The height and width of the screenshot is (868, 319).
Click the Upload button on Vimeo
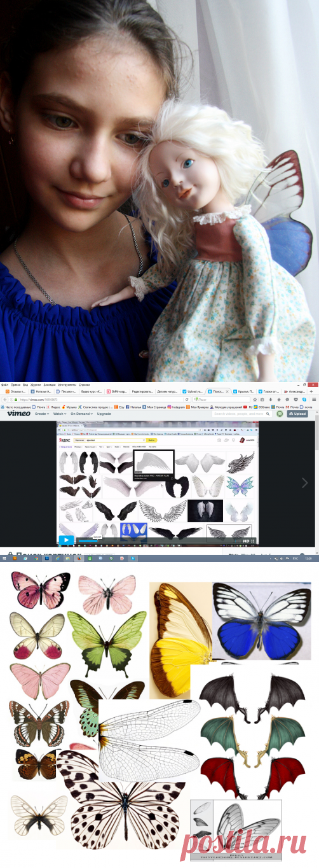pyautogui.click(x=297, y=414)
